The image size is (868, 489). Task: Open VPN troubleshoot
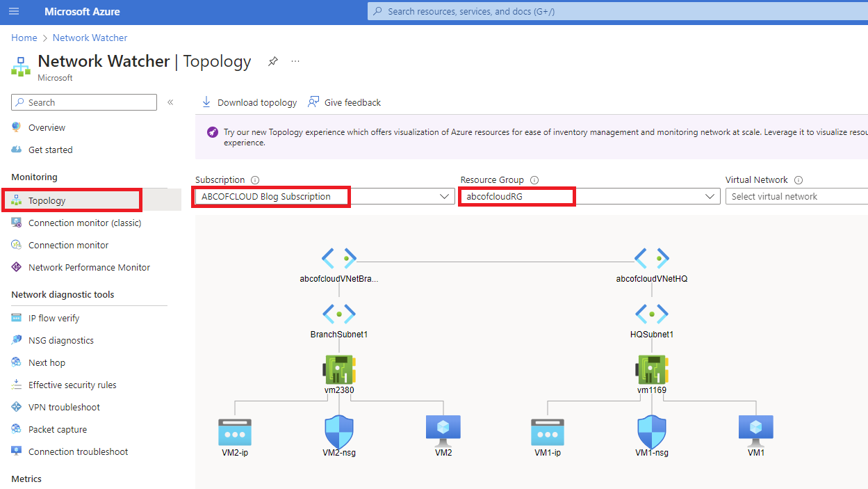65,406
